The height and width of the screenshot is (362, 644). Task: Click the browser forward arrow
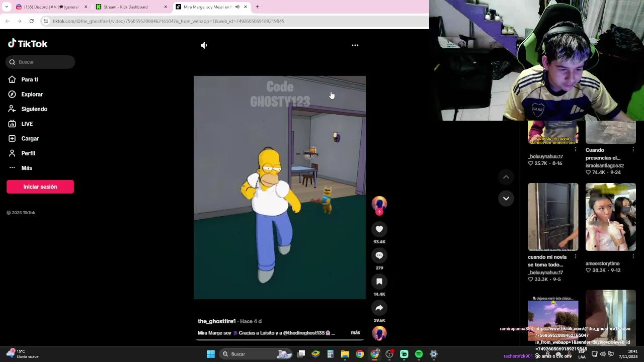pos(19,21)
